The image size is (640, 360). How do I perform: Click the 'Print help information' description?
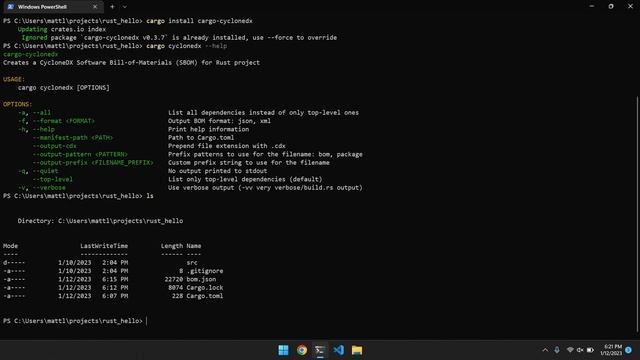pyautogui.click(x=209, y=129)
